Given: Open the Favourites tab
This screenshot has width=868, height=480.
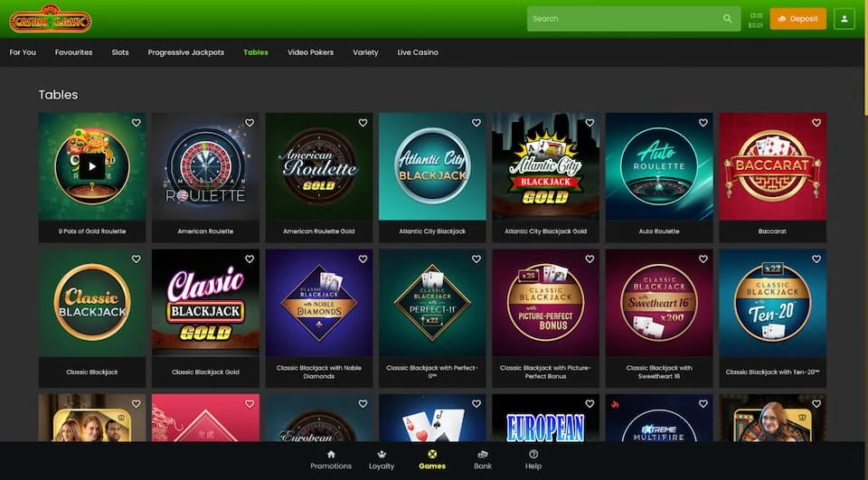Looking at the screenshot, I should (73, 52).
